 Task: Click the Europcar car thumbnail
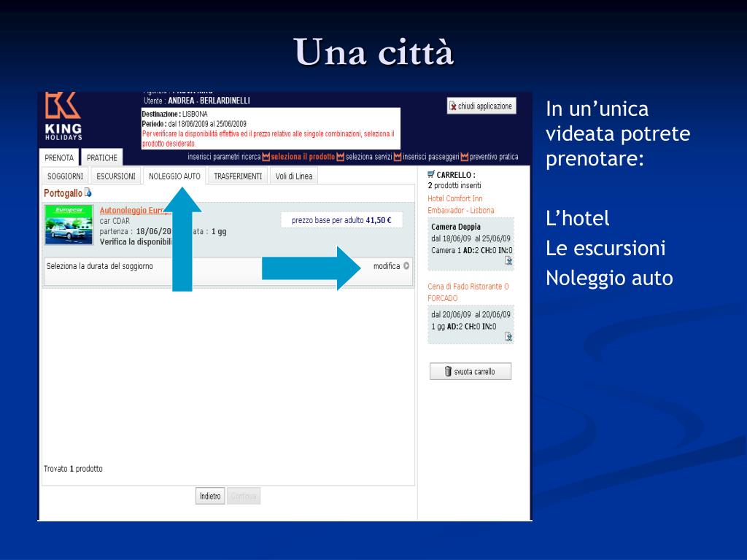pos(69,225)
